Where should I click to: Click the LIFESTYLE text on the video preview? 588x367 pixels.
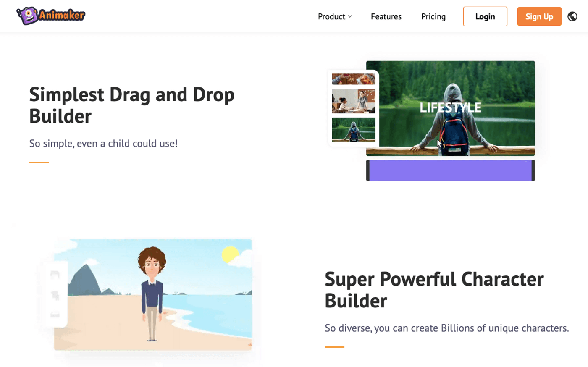point(450,108)
